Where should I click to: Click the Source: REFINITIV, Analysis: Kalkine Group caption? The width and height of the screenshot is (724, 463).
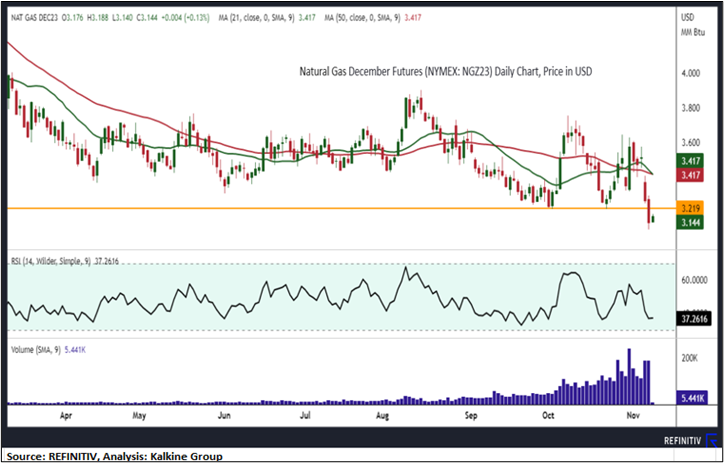click(x=115, y=457)
